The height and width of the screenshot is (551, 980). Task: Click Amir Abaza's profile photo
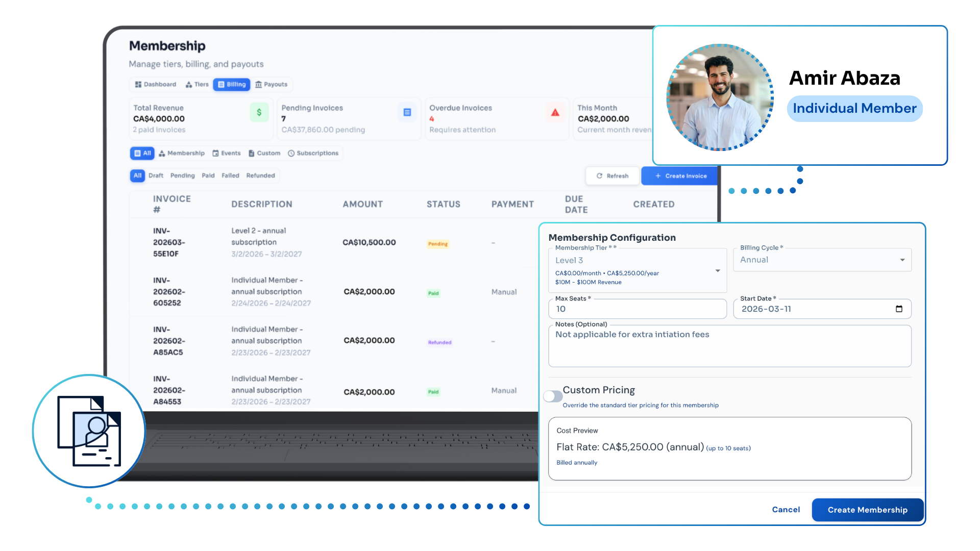coord(719,97)
